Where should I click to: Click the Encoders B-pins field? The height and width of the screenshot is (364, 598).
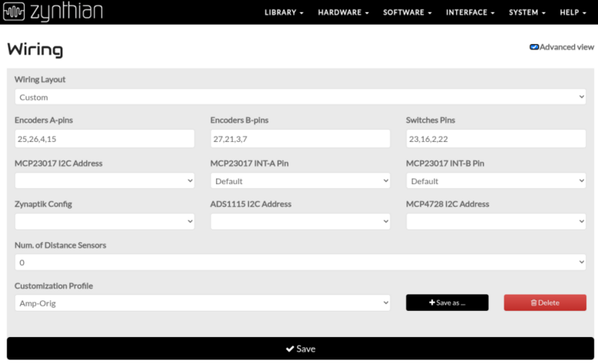pyautogui.click(x=300, y=139)
